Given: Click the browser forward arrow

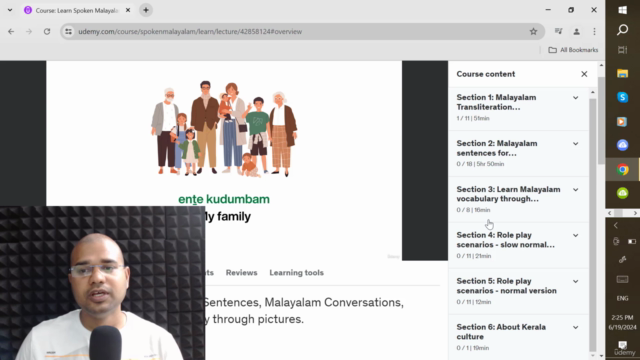Looking at the screenshot, I should coord(29,31).
